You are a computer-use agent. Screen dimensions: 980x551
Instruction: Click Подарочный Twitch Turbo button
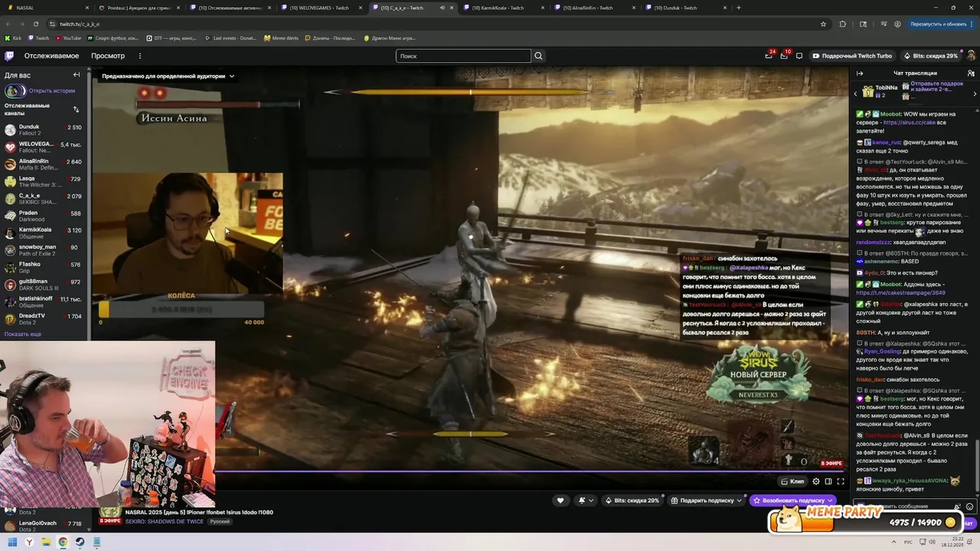point(852,56)
